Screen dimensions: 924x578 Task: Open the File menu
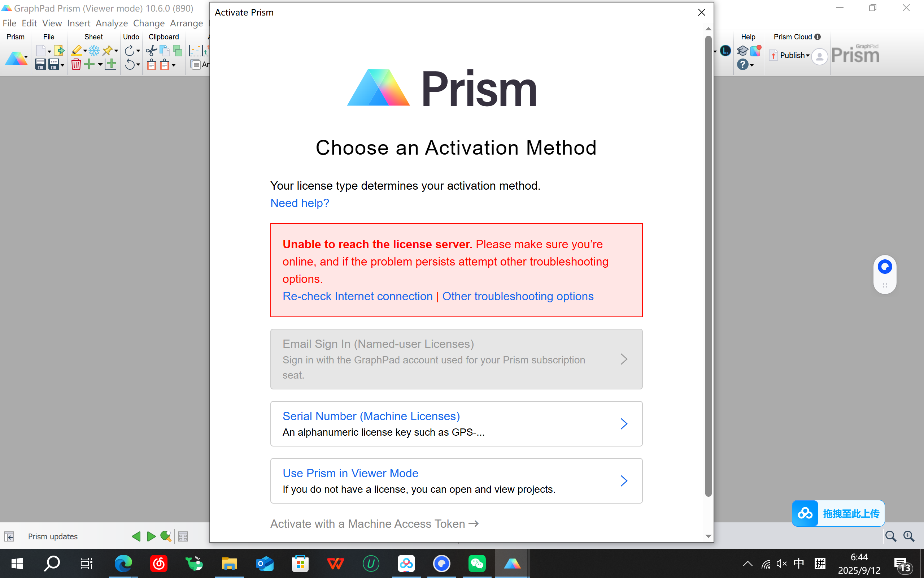(9, 23)
